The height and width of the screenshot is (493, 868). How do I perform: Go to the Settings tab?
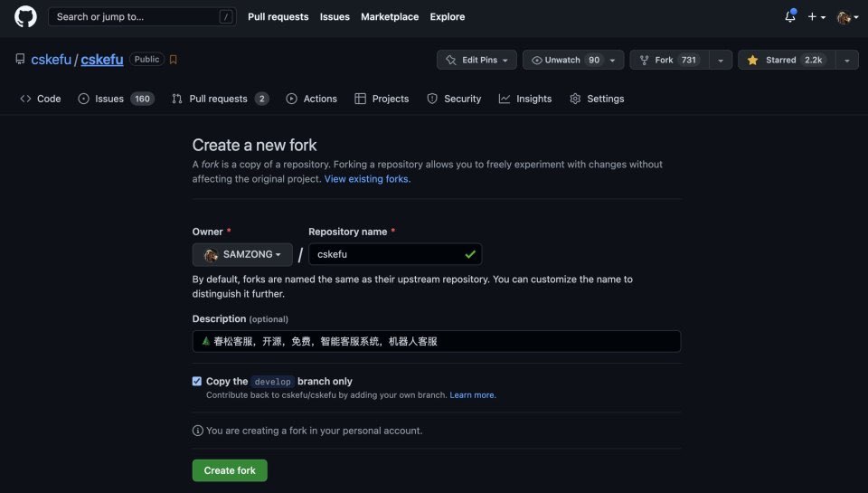point(597,99)
